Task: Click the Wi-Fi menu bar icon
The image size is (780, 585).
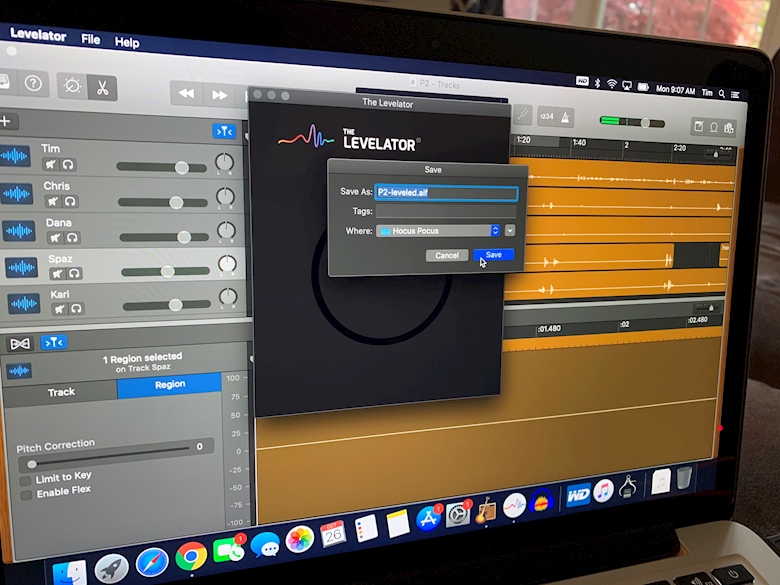Action: pos(612,84)
